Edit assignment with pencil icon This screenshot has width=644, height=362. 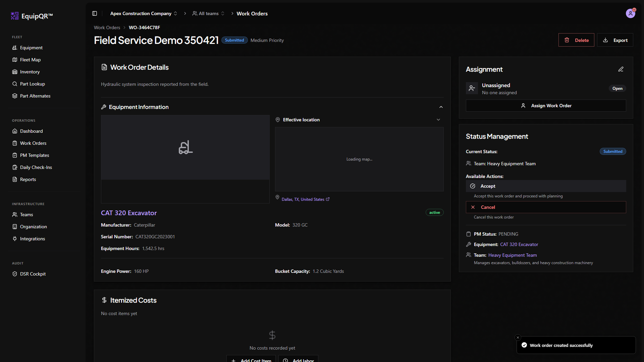click(x=621, y=69)
